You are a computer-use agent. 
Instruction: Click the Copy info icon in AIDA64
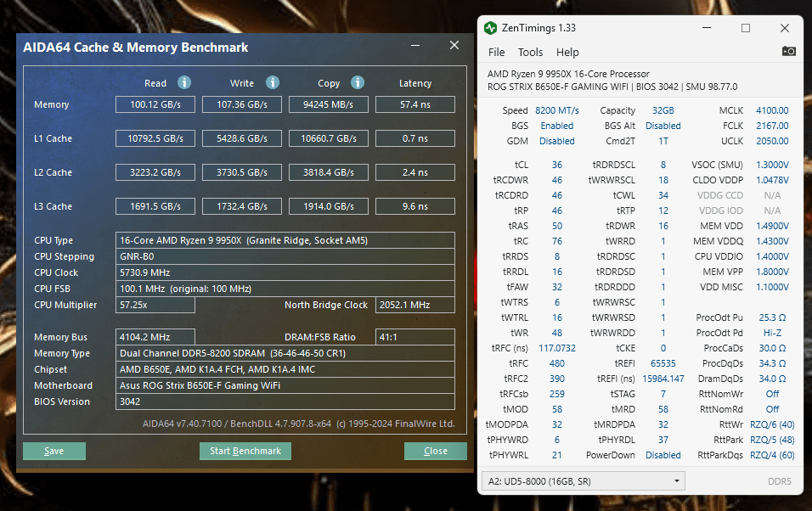tap(358, 82)
